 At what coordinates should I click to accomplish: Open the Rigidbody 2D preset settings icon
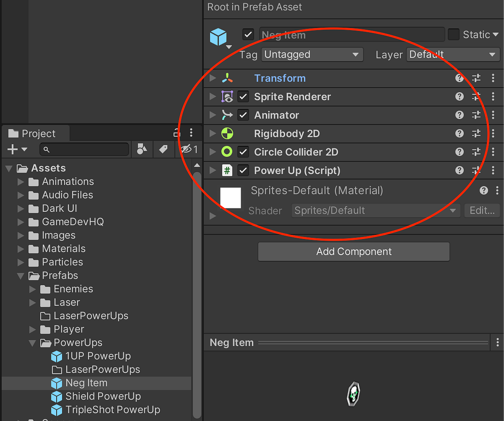[476, 133]
